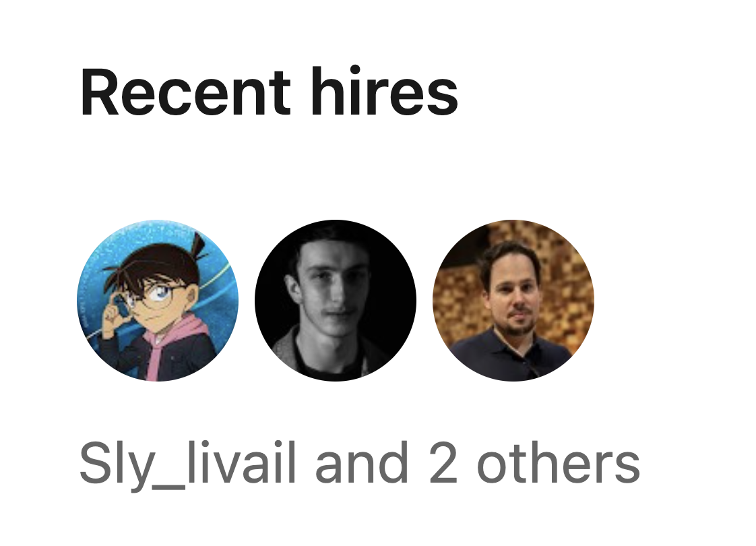Select the leftmost circular profile avatar

point(158,301)
